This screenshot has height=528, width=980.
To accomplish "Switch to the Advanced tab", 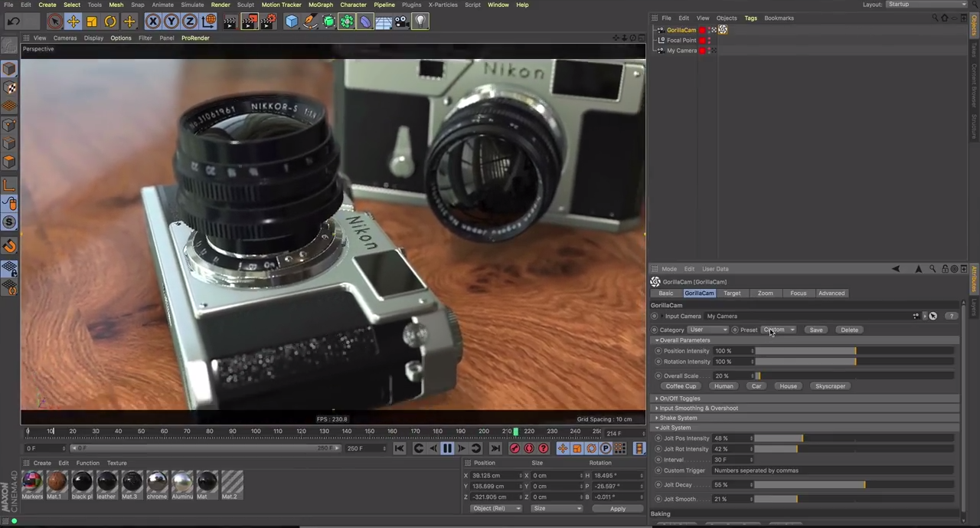I will coord(831,293).
